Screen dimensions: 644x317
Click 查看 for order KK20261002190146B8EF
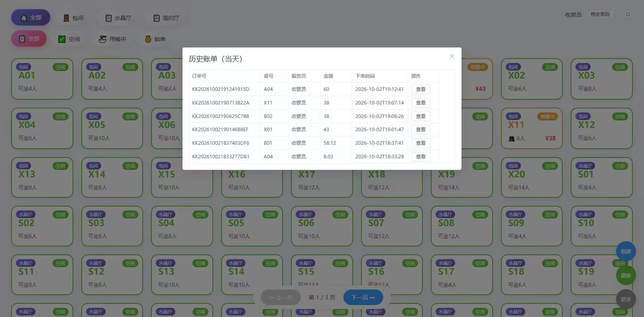point(421,130)
